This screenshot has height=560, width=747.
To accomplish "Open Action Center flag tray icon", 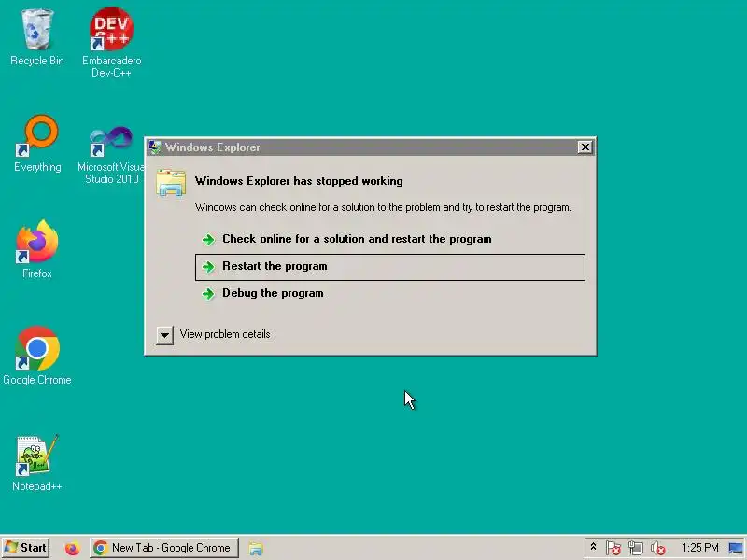I will 613,548.
